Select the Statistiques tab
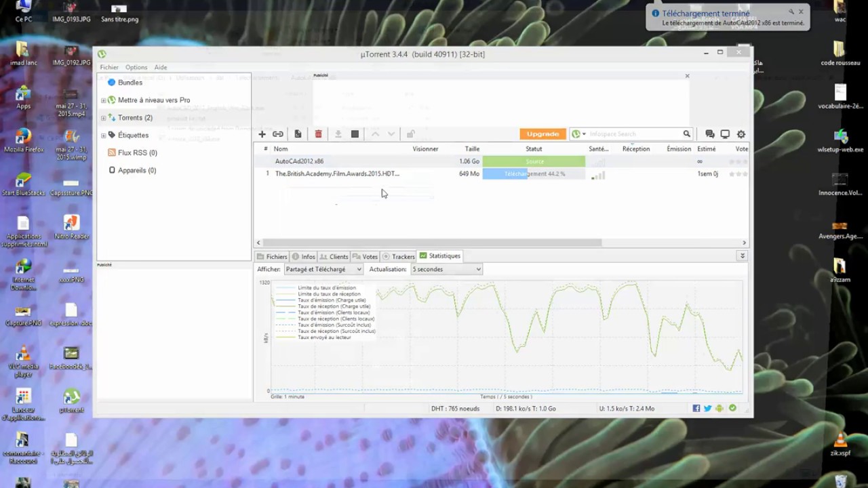 coord(440,256)
